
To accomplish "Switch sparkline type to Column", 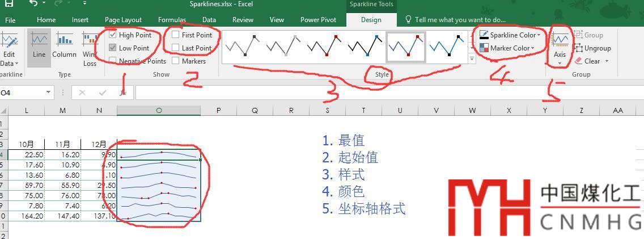I will 64,41.
